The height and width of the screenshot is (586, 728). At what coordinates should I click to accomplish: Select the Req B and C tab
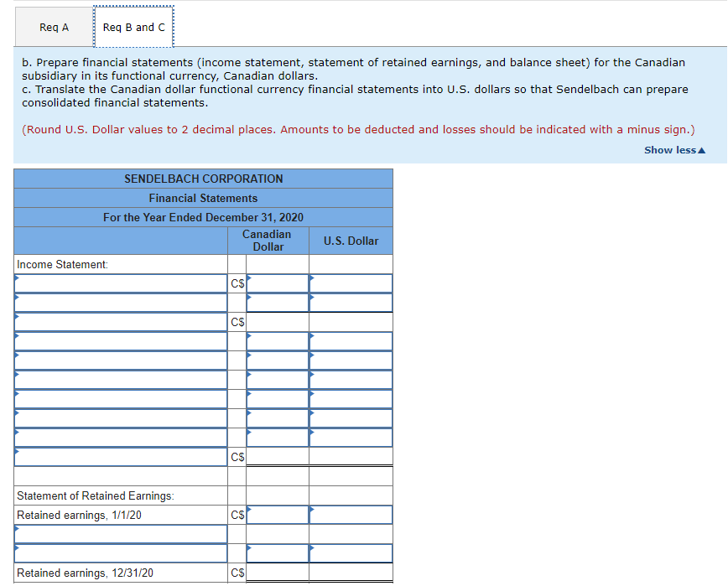pyautogui.click(x=133, y=27)
